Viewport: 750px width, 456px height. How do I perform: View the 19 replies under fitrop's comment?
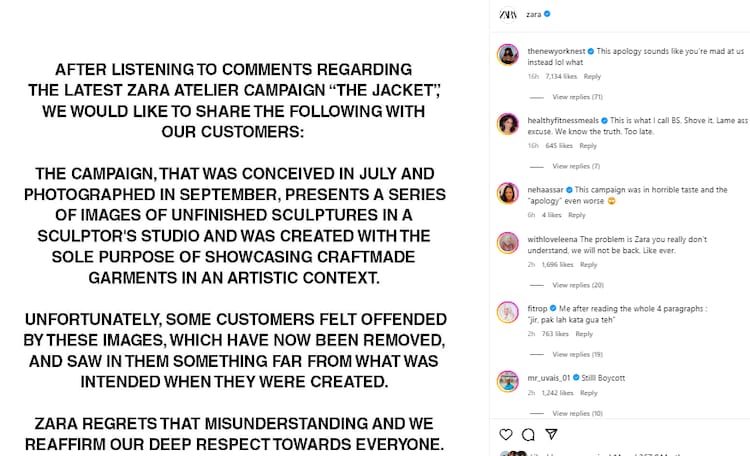[577, 354]
